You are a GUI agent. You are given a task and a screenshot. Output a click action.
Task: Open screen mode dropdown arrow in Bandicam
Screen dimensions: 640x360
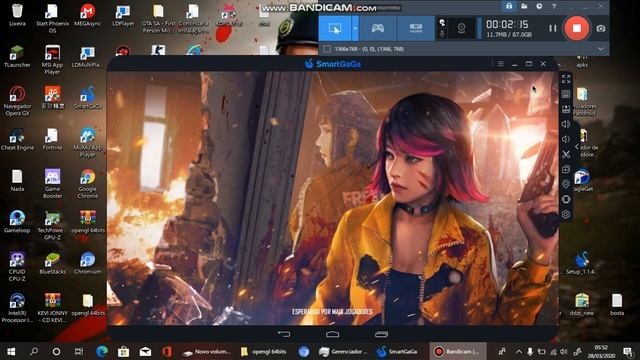pos(355,28)
